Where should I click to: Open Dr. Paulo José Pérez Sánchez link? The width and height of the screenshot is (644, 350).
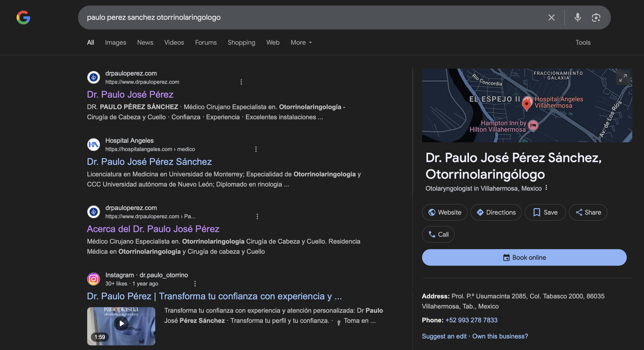(x=149, y=162)
